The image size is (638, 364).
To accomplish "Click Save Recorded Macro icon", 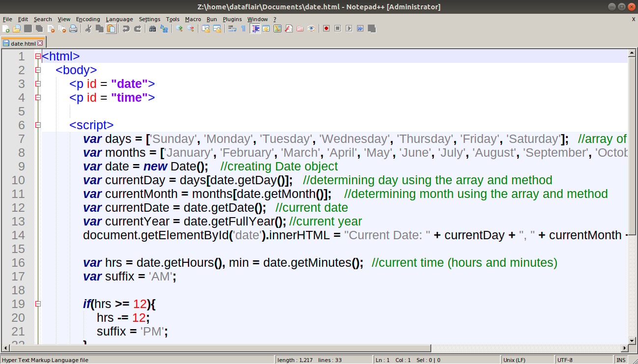I will point(372,28).
